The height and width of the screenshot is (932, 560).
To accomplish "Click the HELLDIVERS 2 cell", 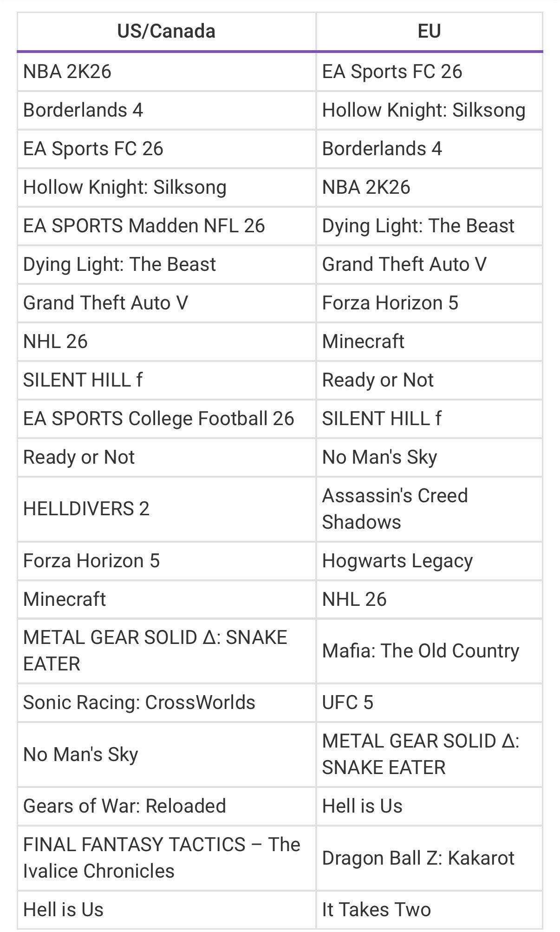I will tap(86, 509).
